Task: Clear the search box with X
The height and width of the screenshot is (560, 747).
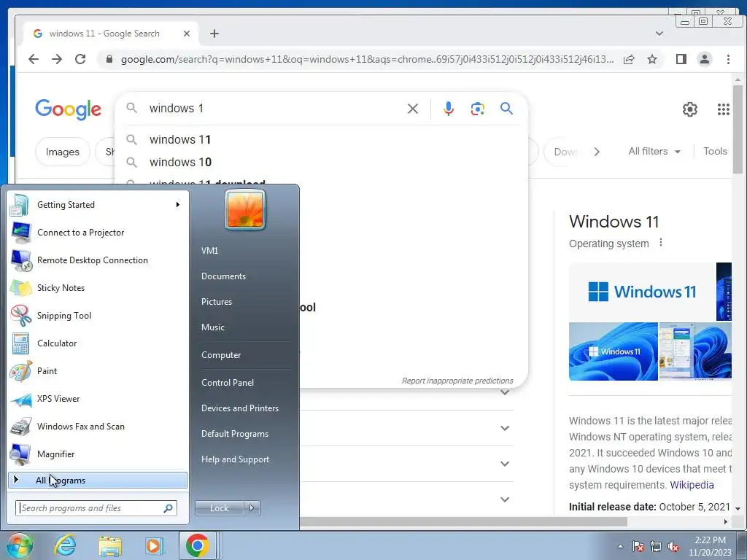Action: point(413,109)
